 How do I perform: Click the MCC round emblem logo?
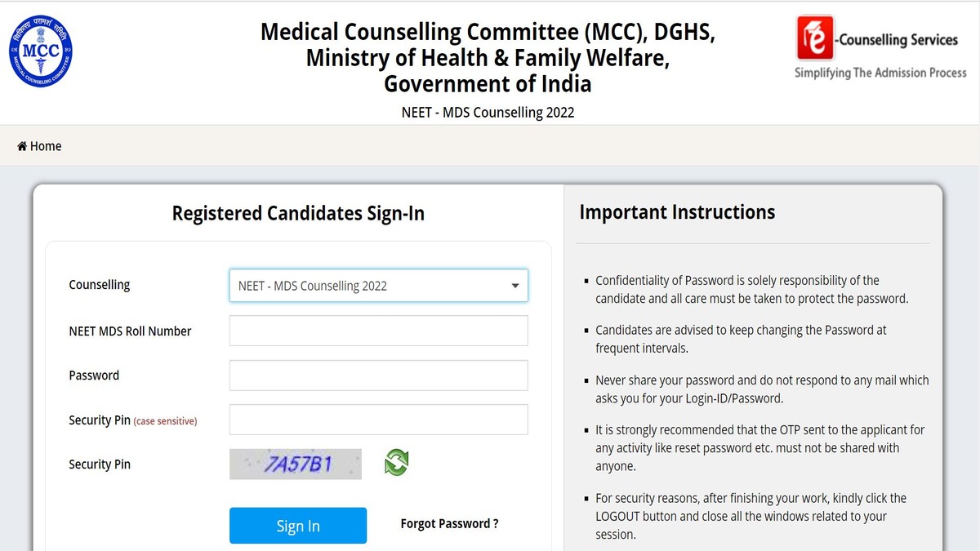click(40, 51)
